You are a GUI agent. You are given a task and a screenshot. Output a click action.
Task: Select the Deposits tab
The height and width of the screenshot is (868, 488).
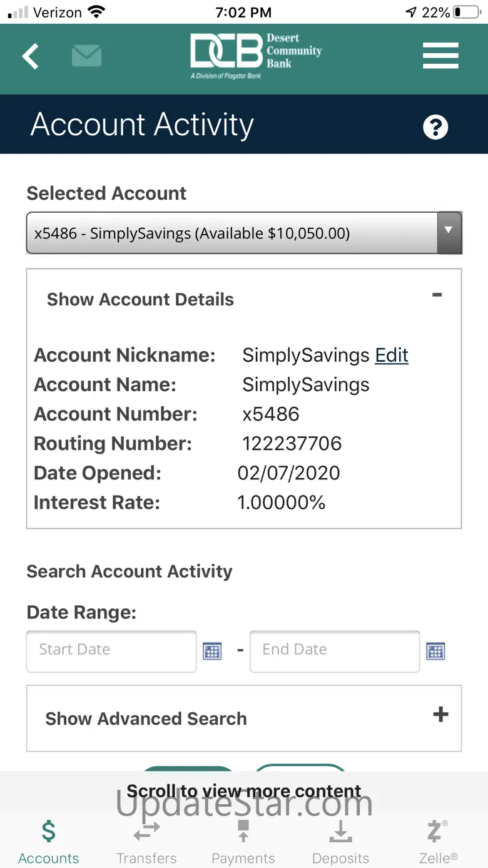tap(340, 842)
